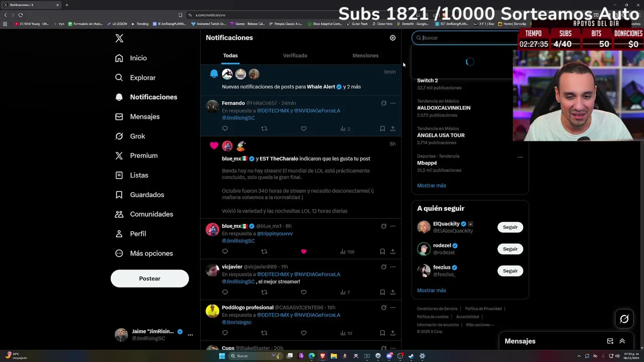The height and width of the screenshot is (362, 644).
Task: Open Listas in sidebar
Action: (132, 175)
